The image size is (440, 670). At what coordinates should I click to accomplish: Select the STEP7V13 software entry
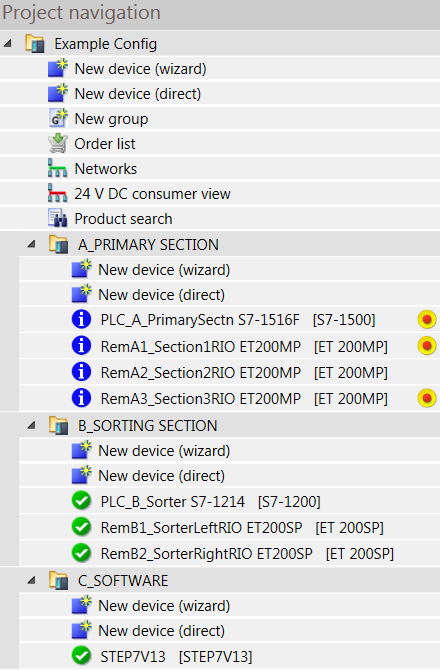tap(176, 656)
